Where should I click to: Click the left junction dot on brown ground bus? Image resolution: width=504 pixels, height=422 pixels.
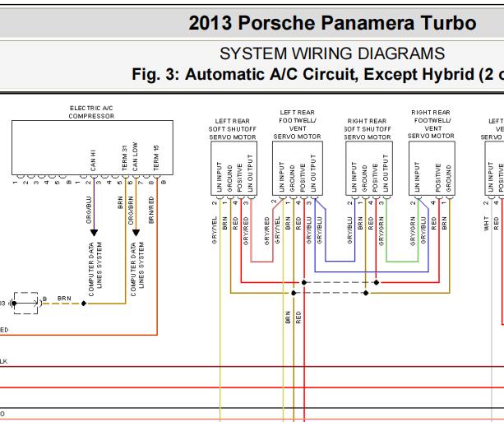pos(294,293)
